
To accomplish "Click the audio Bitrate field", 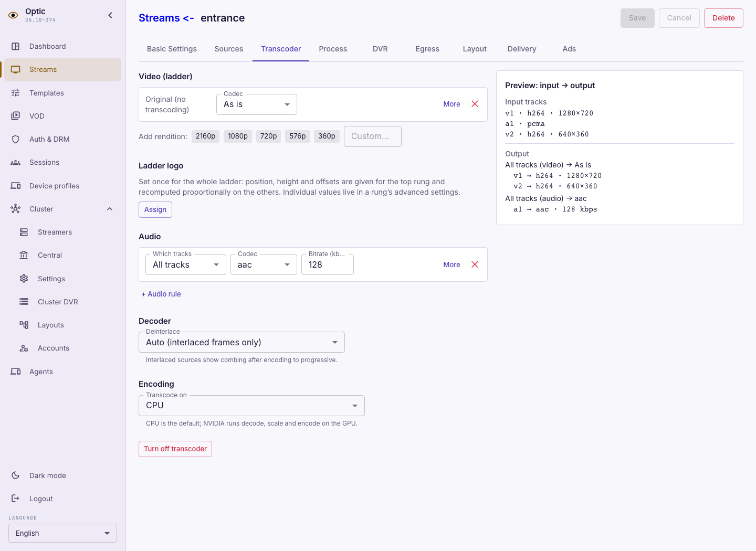I will [328, 264].
